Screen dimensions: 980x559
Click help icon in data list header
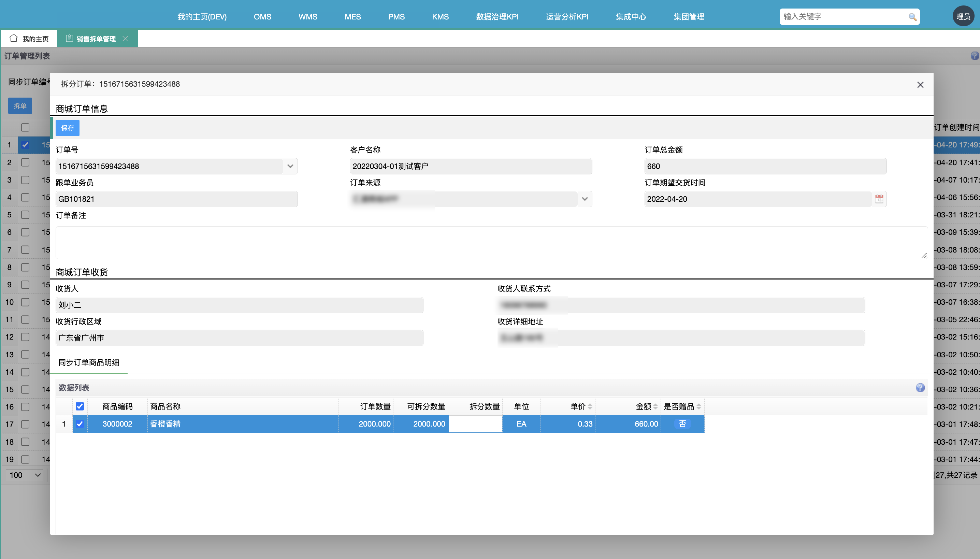tap(920, 388)
